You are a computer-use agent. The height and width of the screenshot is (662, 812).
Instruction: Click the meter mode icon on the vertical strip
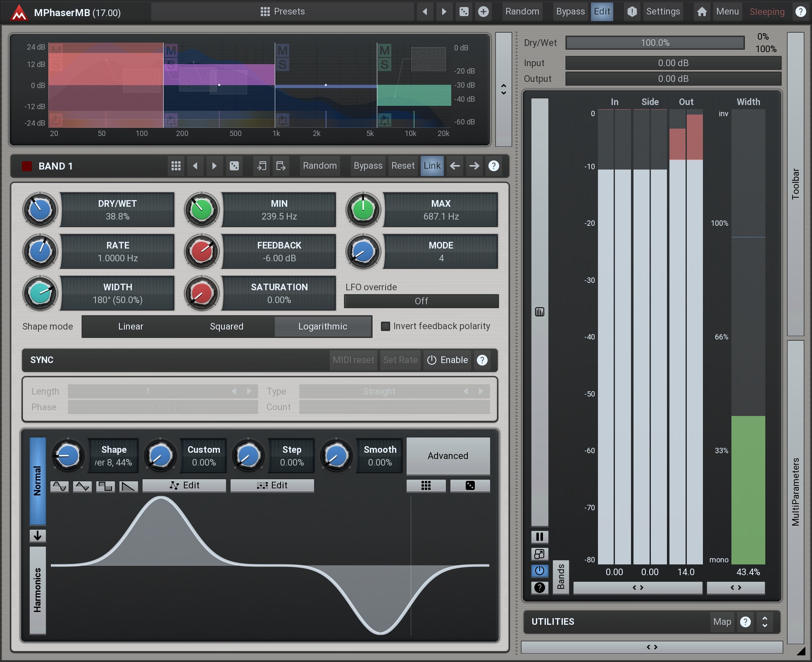[540, 312]
